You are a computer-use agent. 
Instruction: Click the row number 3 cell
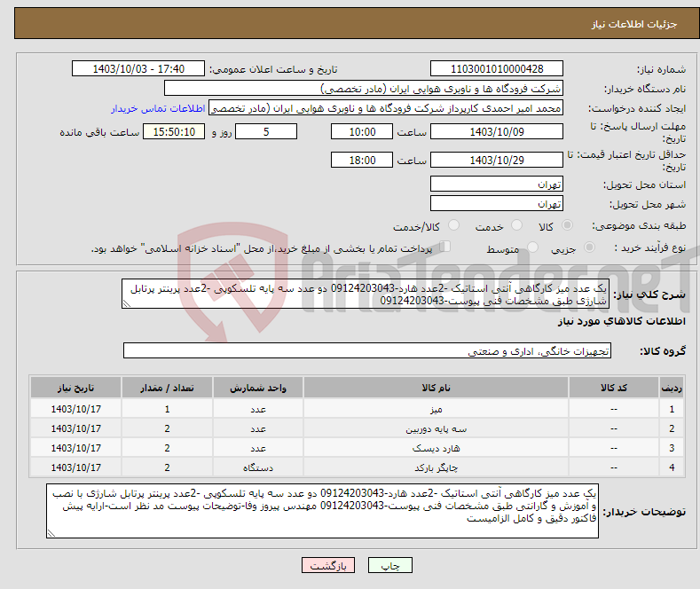pyautogui.click(x=672, y=448)
